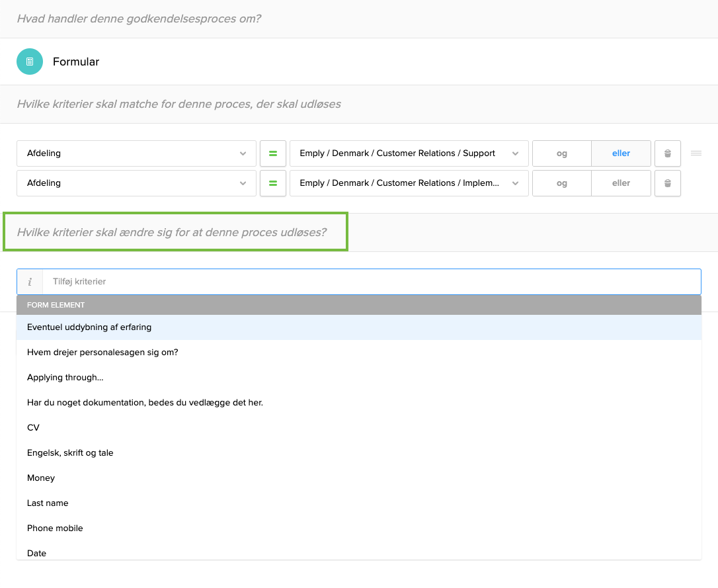Grab the drag handle next to the first criterion

coord(696,153)
